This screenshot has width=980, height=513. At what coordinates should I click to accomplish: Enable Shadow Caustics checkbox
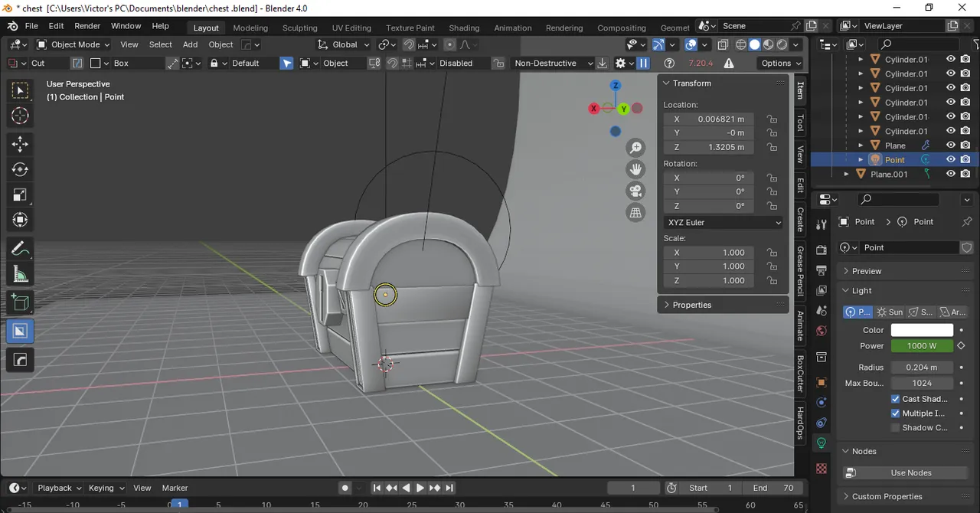pos(896,428)
